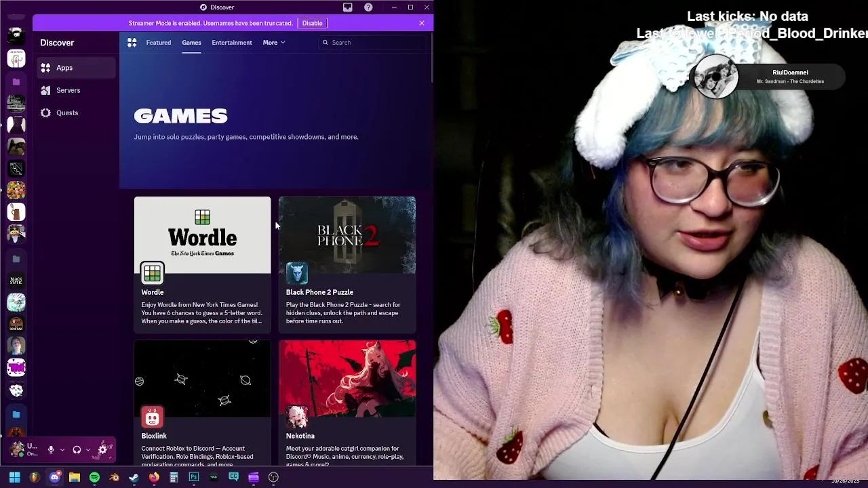This screenshot has height=488, width=868.
Task: Launch FL Studio from the taskbar
Action: point(35,477)
